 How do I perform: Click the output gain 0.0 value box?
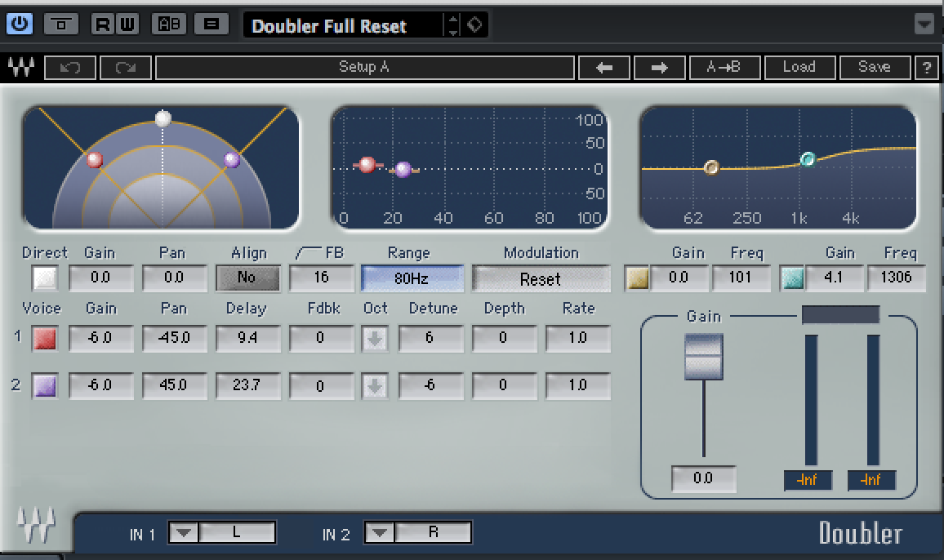pyautogui.click(x=703, y=478)
